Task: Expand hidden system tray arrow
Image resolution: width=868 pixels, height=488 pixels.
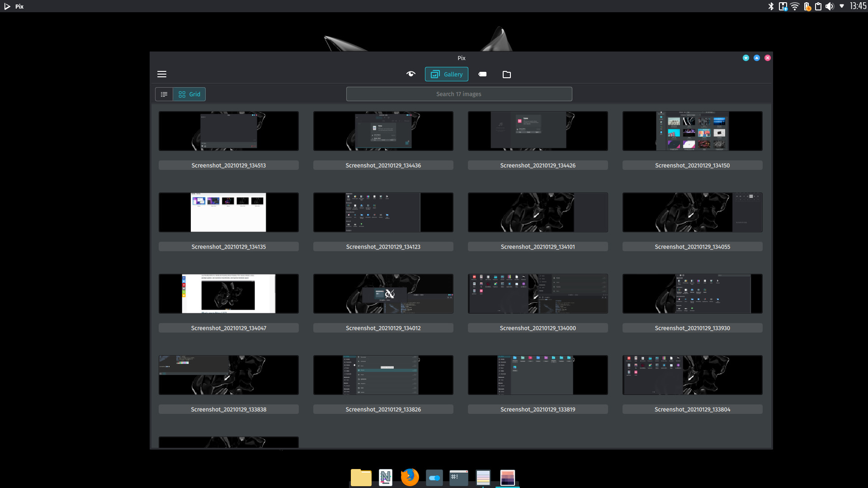Action: 842,6
